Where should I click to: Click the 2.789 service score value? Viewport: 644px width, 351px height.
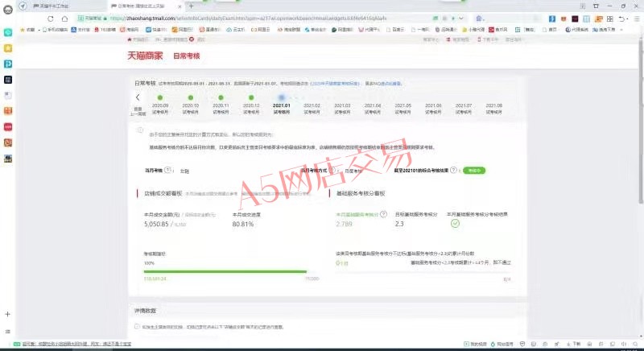[344, 224]
